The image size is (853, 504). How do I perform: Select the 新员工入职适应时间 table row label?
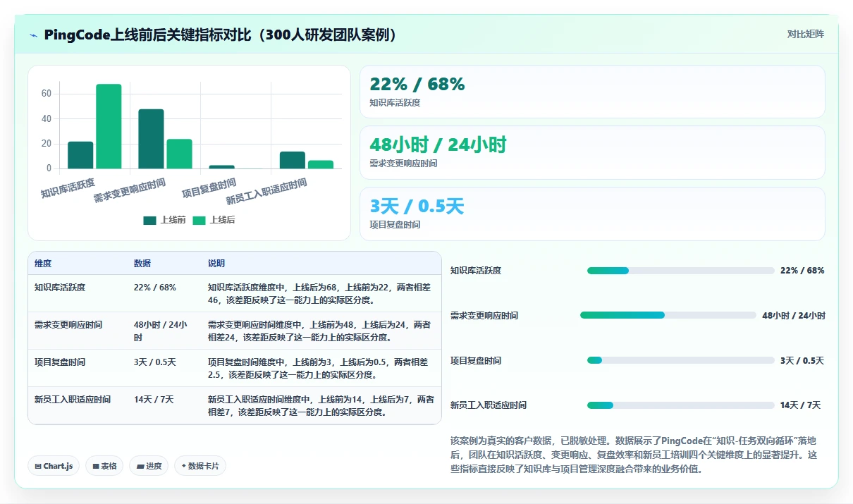click(73, 400)
